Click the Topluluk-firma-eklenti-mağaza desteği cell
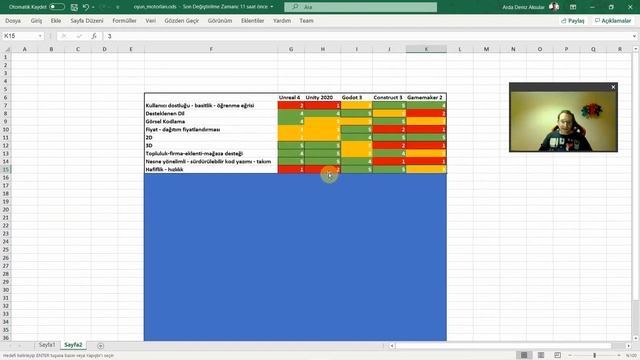The image size is (640, 360). click(x=211, y=153)
